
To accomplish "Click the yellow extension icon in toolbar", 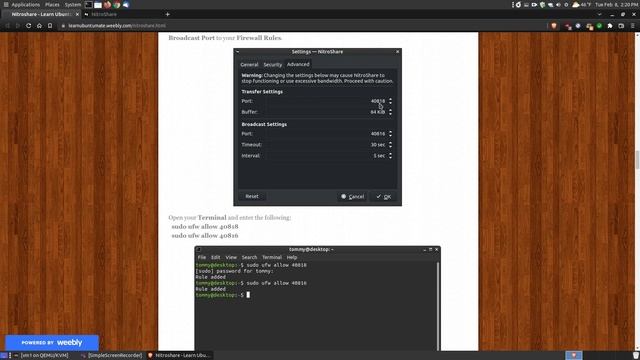I will click(x=589, y=26).
